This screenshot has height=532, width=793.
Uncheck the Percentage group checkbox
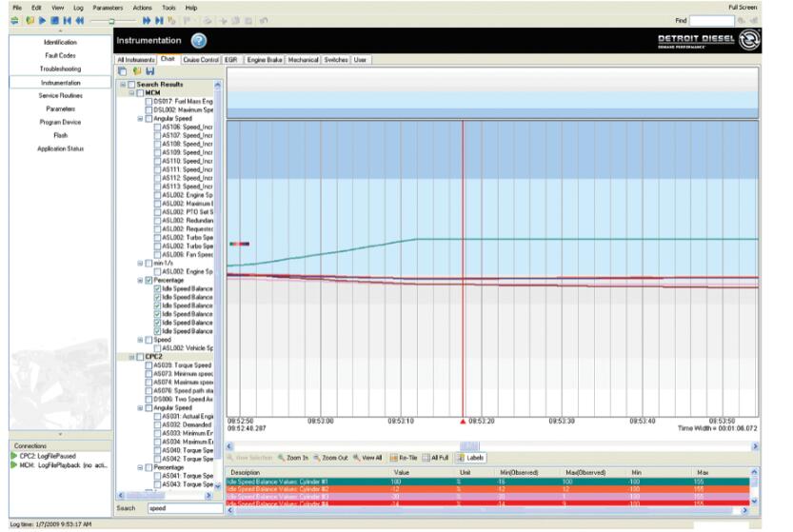149,281
